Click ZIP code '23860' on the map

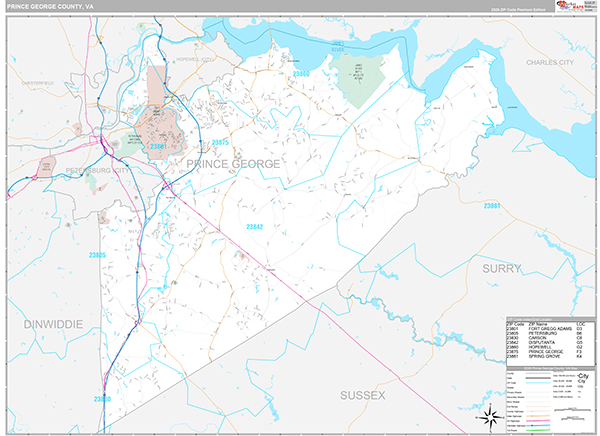click(301, 74)
